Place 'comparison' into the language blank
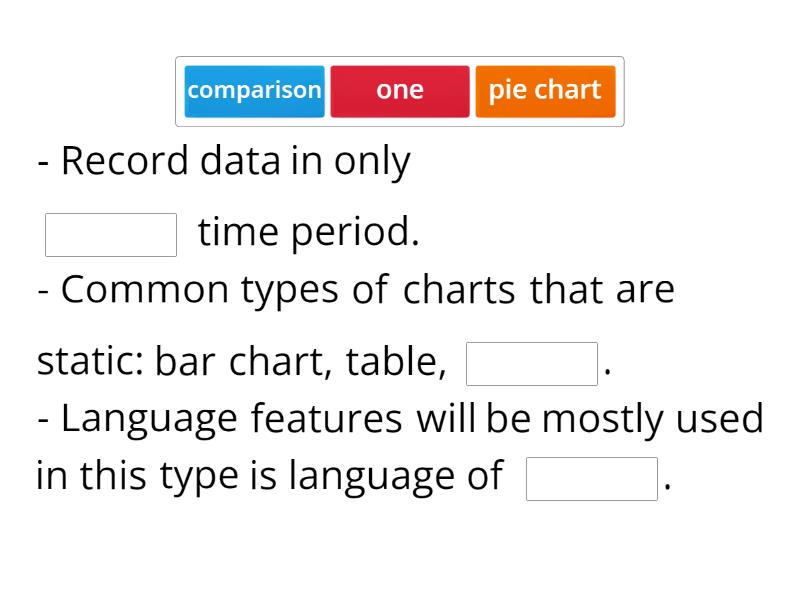This screenshot has width=800, height=600. pos(590,477)
